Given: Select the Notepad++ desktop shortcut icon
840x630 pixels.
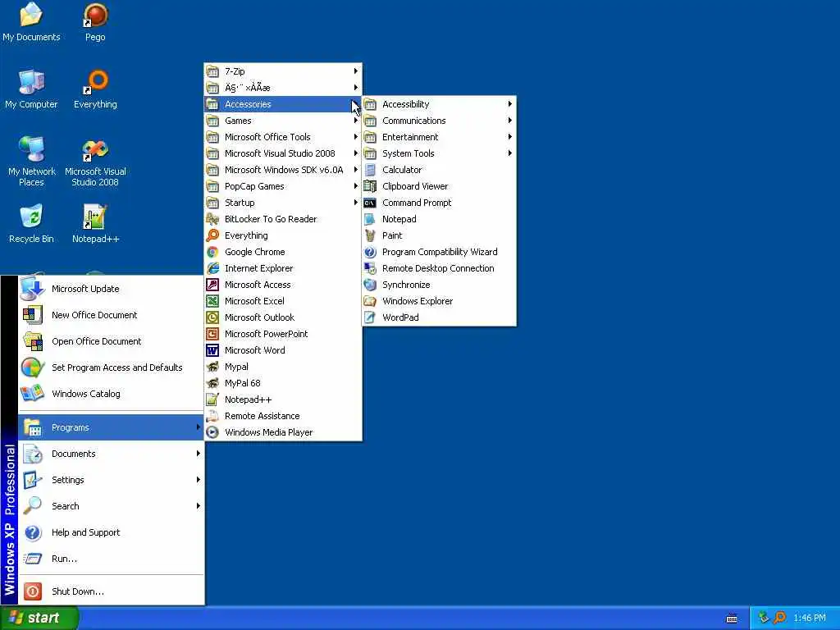Looking at the screenshot, I should pos(95,217).
